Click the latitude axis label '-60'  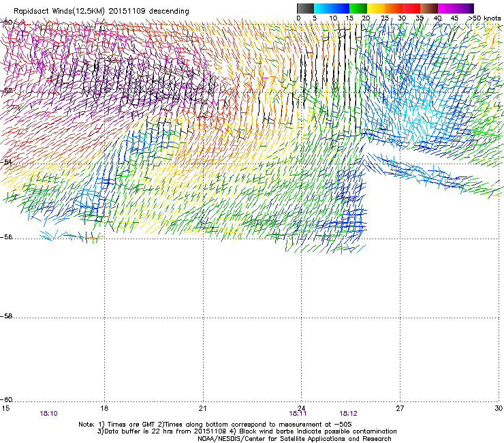pyautogui.click(x=6, y=400)
